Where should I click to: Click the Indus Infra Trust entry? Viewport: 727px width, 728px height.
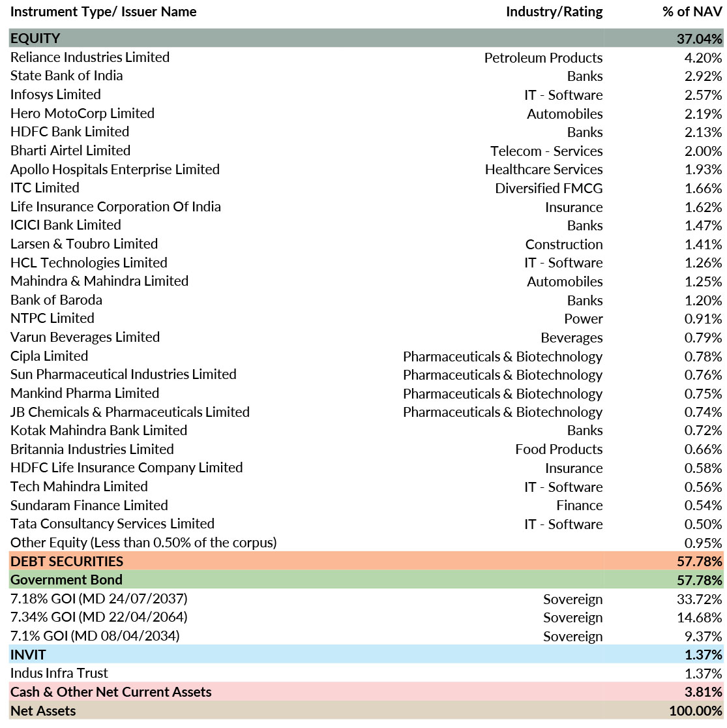[59, 673]
